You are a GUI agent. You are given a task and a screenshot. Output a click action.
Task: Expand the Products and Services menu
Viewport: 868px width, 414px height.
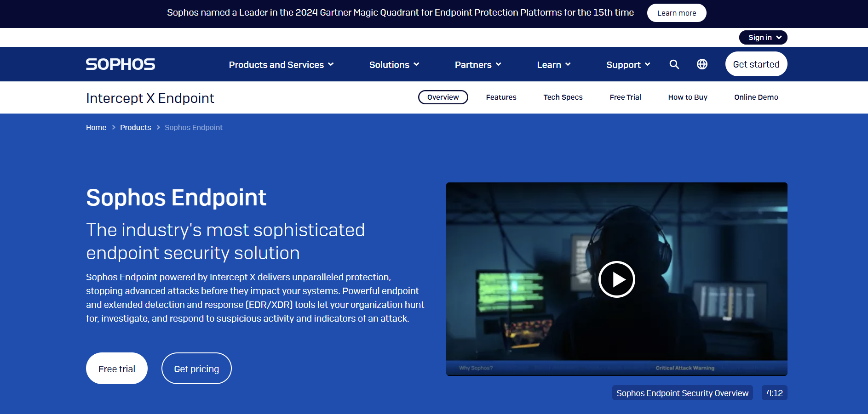pos(281,65)
